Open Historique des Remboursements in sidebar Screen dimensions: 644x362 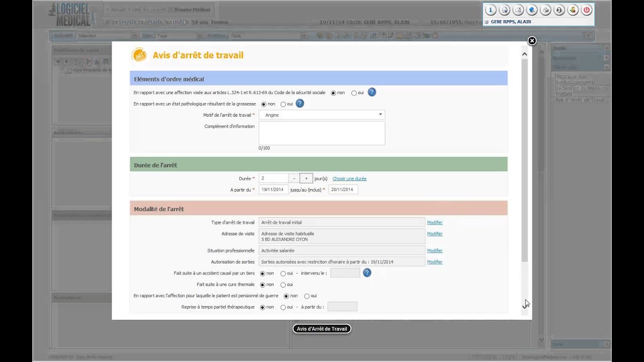click(575, 79)
